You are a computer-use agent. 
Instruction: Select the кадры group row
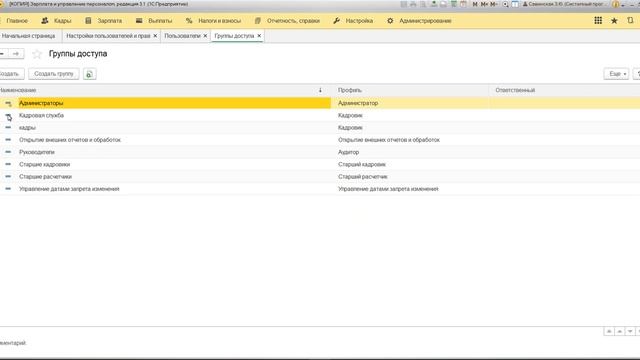320,128
